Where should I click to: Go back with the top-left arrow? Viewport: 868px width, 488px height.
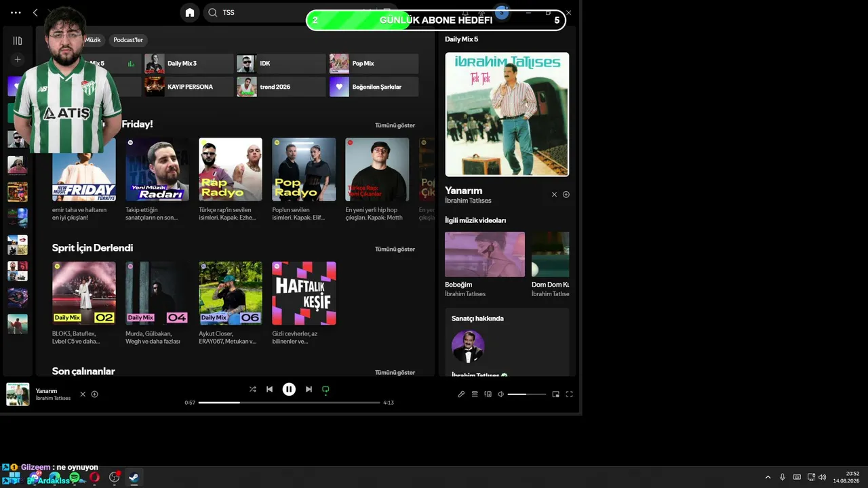[x=35, y=12]
